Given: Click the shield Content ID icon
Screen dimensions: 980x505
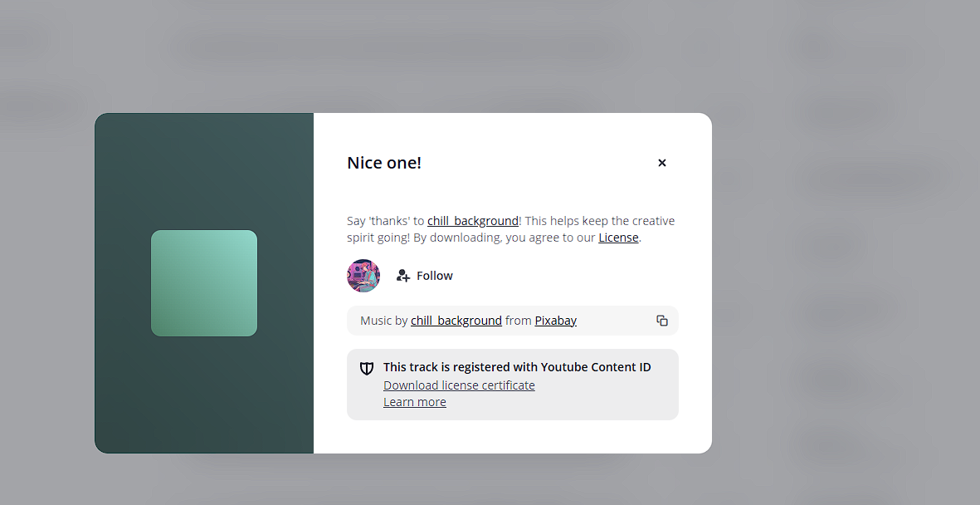Looking at the screenshot, I should pyautogui.click(x=367, y=368).
